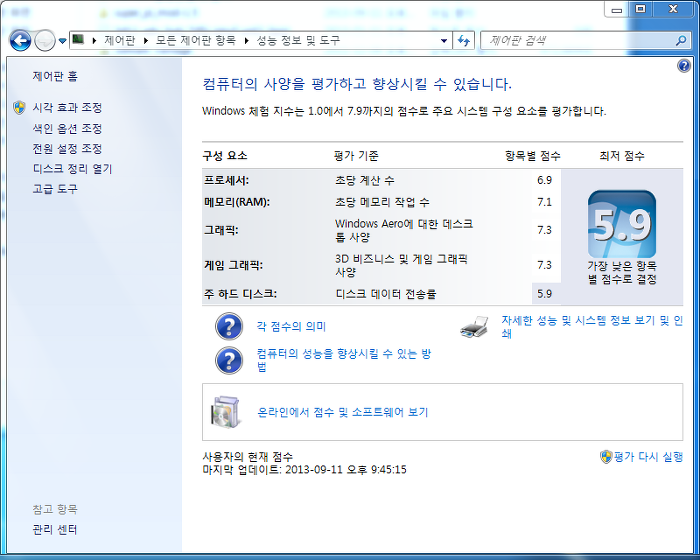Click the Control Panel icon in address bar
700x560 pixels.
(x=78, y=40)
